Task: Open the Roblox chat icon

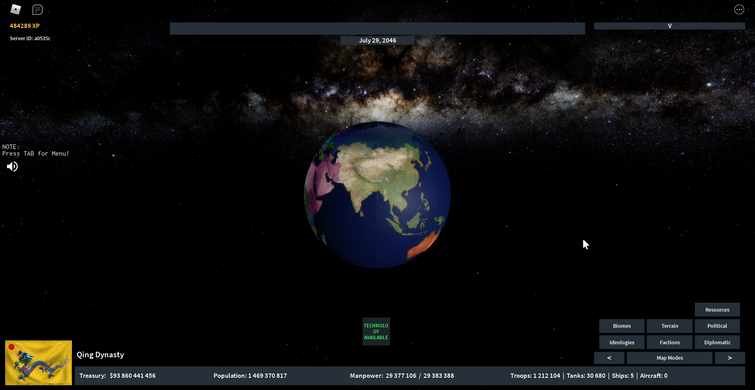Action: point(37,9)
